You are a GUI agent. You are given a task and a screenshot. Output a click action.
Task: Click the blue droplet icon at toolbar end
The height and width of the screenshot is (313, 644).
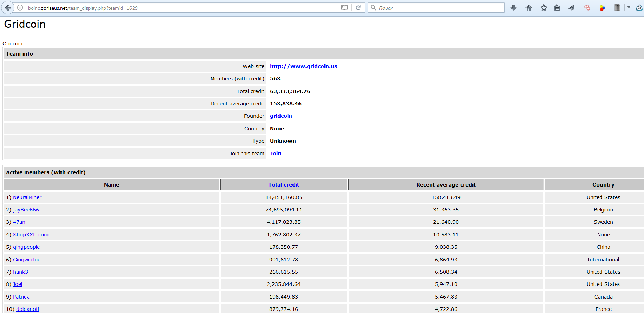pyautogui.click(x=639, y=8)
